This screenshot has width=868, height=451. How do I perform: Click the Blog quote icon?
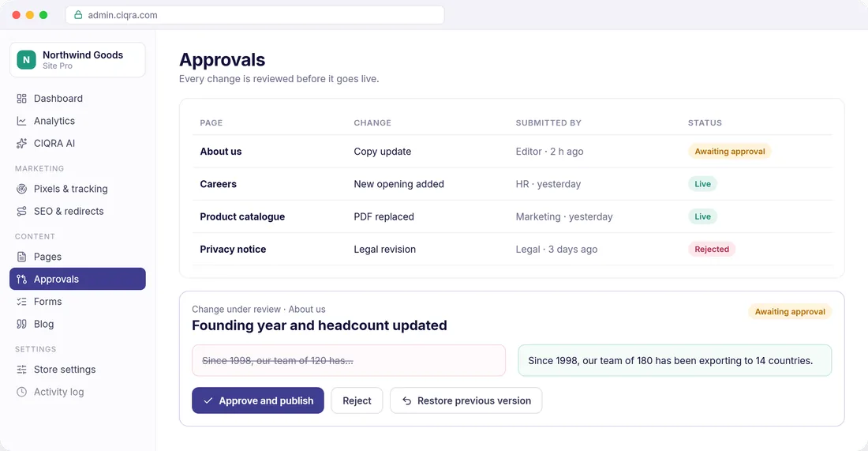pos(21,324)
